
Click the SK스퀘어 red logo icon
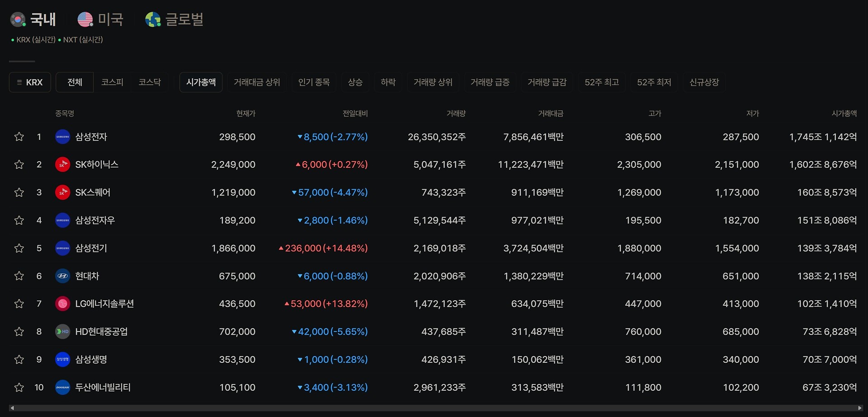(62, 192)
